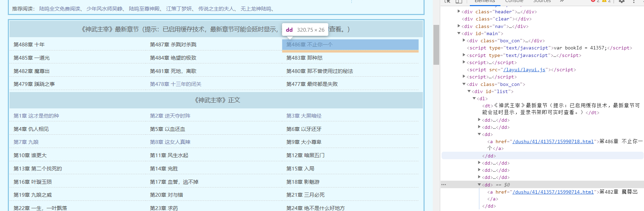644x211 pixels.
Task: Open chapter 第5章 以血还血
Action: [168, 129]
